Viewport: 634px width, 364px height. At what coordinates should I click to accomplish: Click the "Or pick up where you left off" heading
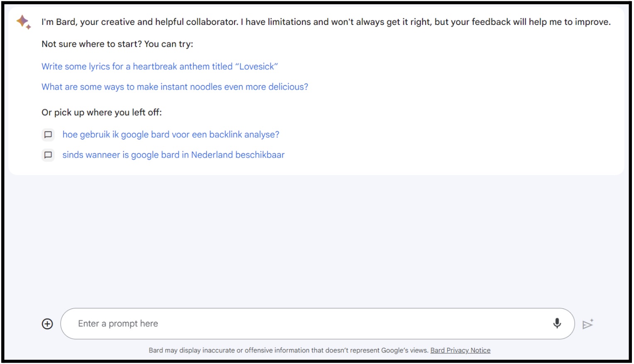[102, 112]
